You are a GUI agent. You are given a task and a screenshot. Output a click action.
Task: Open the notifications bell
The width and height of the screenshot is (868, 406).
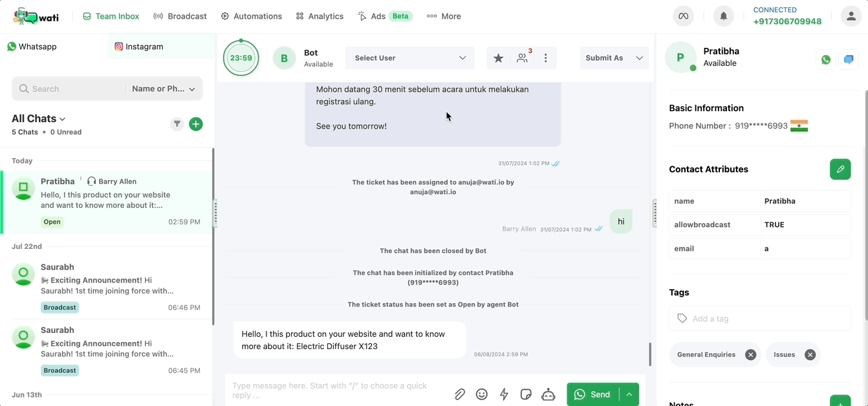tap(724, 16)
